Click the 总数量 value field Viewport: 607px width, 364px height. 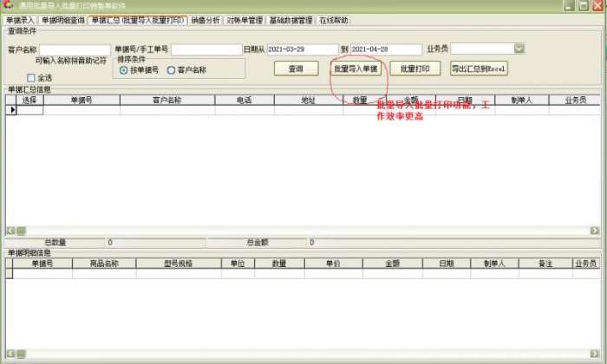pyautogui.click(x=155, y=243)
